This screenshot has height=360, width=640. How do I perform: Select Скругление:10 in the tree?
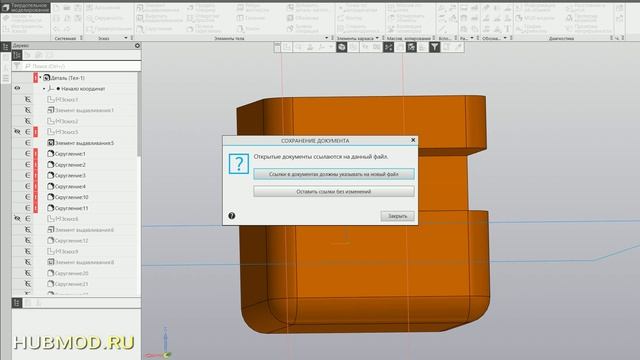pos(68,197)
